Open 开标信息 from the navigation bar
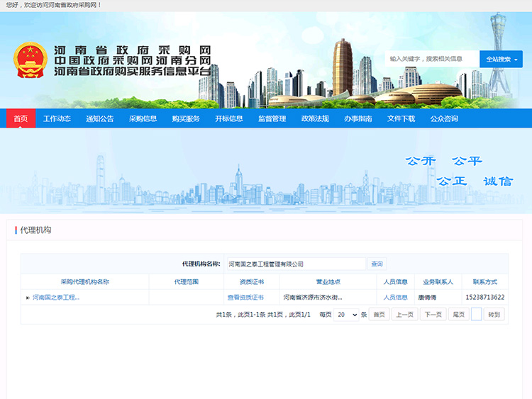 pyautogui.click(x=229, y=118)
